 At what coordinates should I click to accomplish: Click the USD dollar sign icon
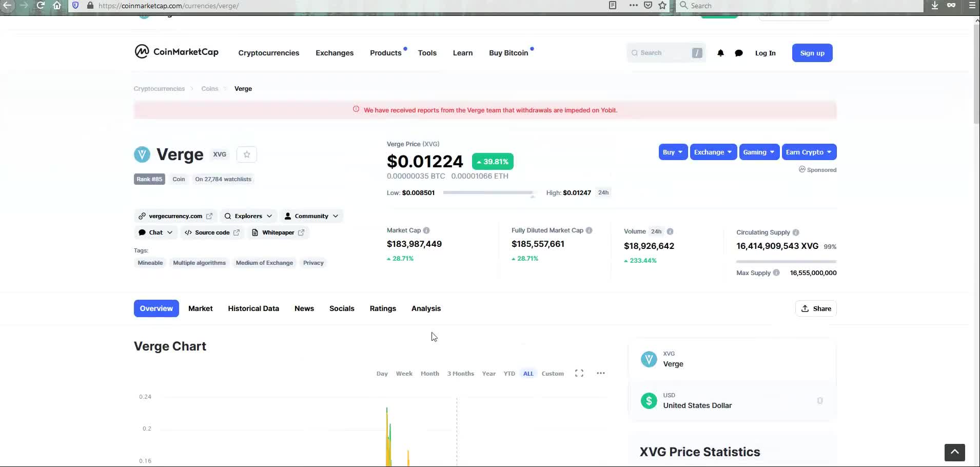[649, 401]
